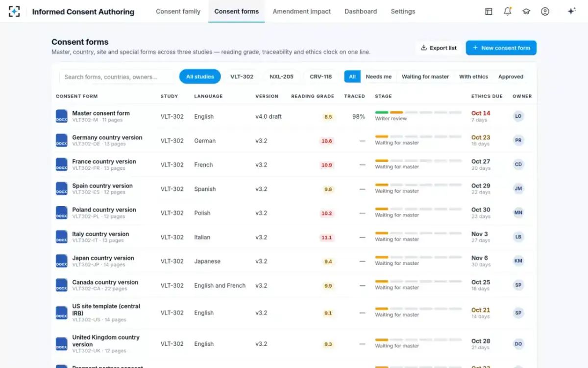Click the DOCX icon for United Kingdom version
Screen dimensions: 588x368
61,343
